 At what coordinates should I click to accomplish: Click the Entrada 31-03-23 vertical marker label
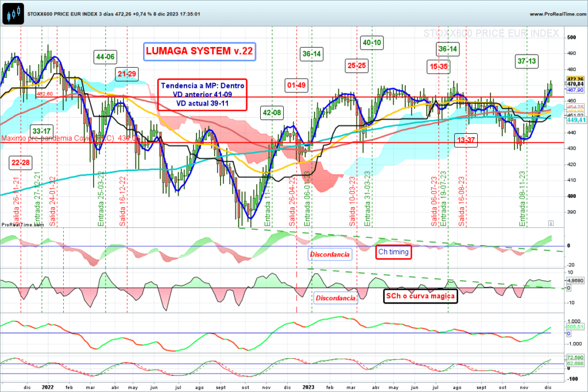(x=367, y=199)
